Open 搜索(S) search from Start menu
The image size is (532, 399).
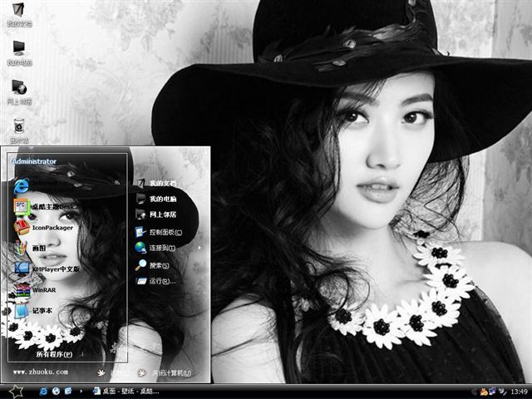tap(152, 265)
